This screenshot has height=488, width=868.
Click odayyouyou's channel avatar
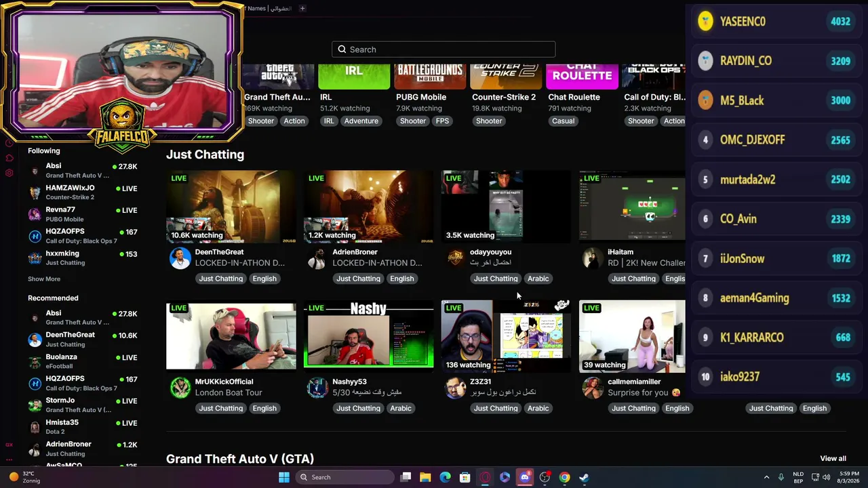(x=456, y=258)
